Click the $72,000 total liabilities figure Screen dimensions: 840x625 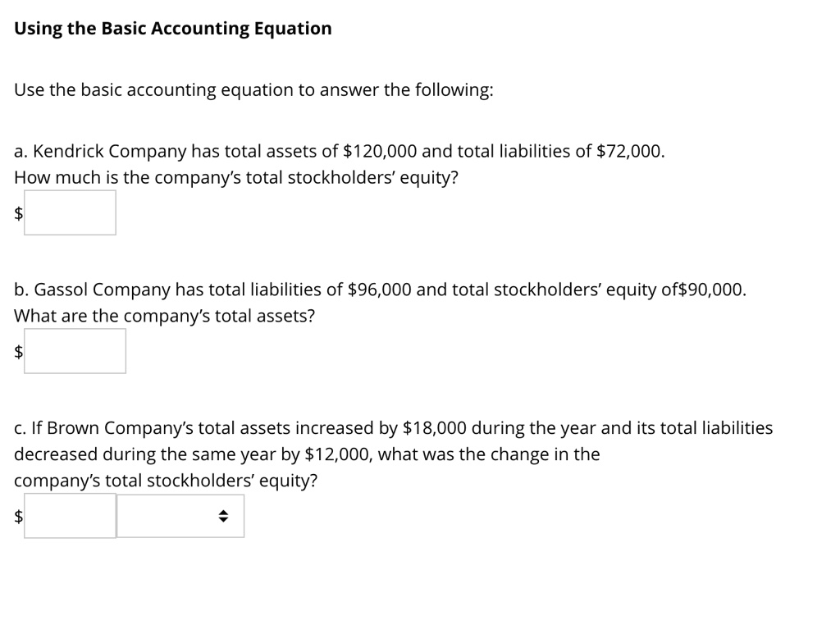(x=628, y=152)
